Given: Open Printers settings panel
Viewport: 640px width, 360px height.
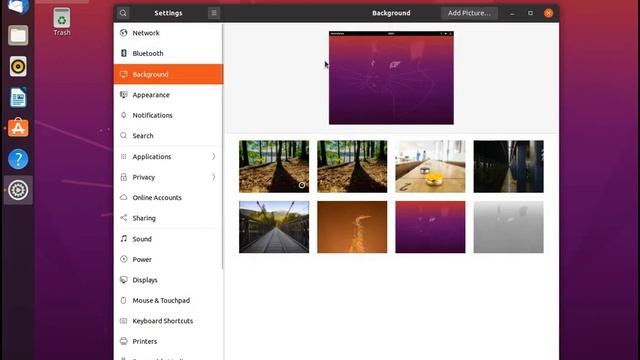Looking at the screenshot, I should point(168,341).
